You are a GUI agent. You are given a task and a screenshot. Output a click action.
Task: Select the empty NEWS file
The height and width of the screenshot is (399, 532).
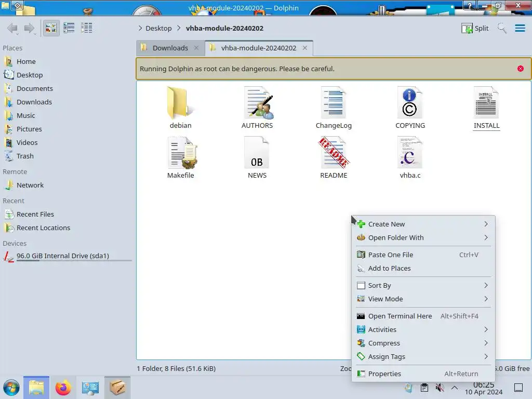[257, 157]
